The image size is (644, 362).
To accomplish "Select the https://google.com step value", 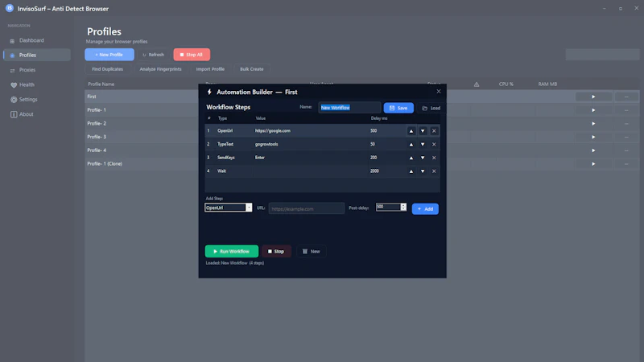I will coord(272,130).
